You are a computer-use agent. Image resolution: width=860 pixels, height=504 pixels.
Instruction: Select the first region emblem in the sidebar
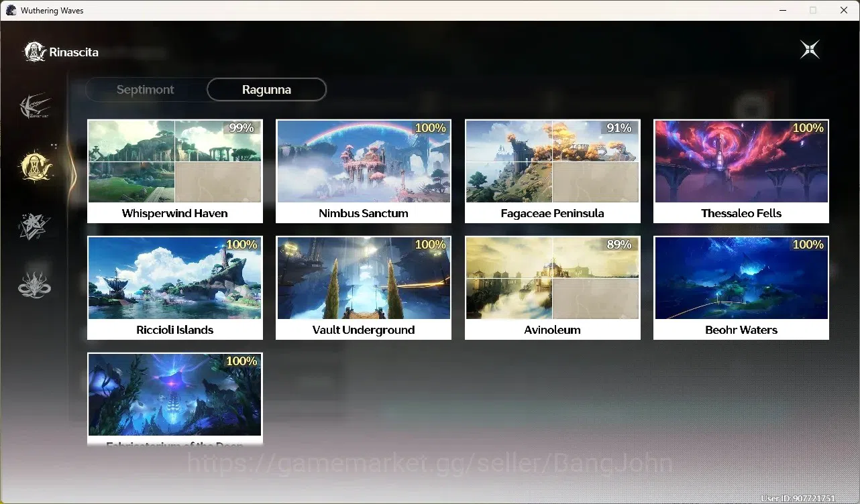coord(35,107)
